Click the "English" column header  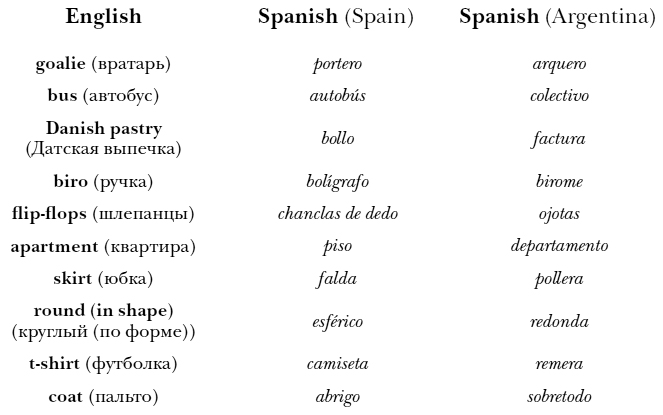[103, 17]
